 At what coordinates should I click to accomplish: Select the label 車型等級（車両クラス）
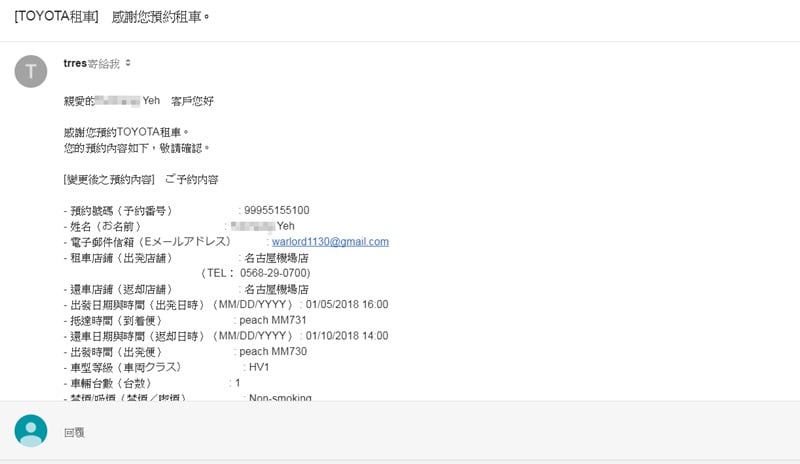pos(126,368)
